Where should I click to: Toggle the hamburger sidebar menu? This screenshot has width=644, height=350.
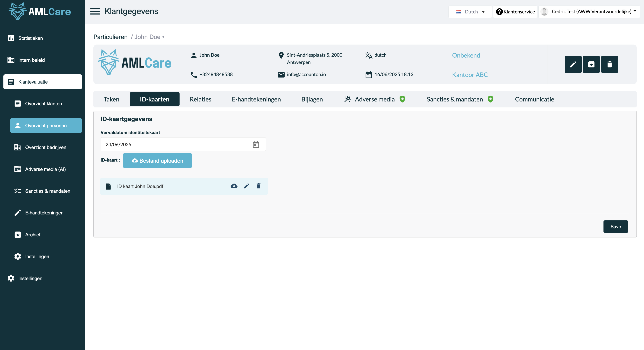[x=95, y=11]
